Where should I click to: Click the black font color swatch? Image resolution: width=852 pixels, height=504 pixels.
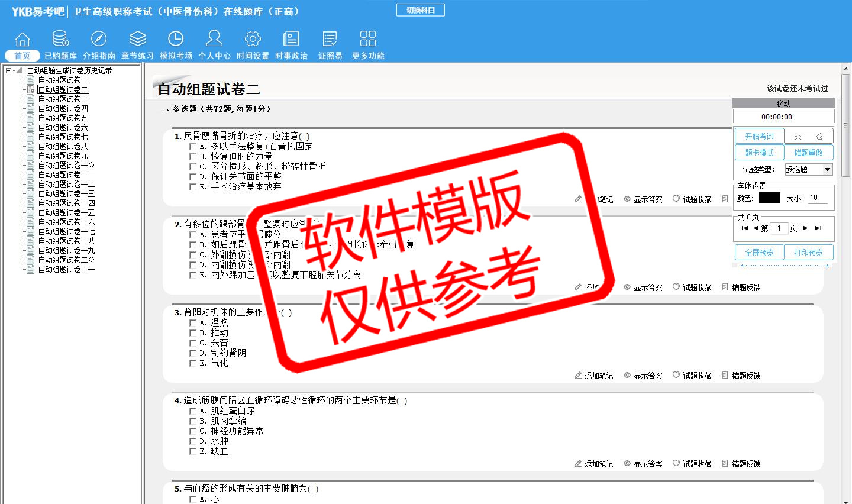tap(769, 198)
